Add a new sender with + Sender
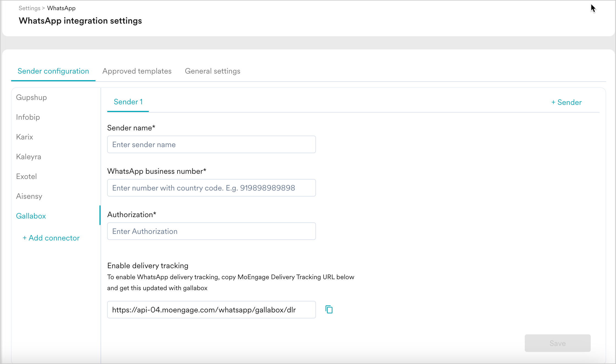The height and width of the screenshot is (364, 616). coord(566,102)
